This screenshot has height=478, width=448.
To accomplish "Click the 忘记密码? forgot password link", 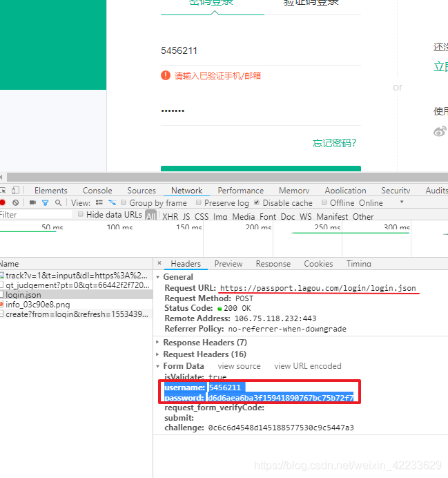I will point(334,143).
